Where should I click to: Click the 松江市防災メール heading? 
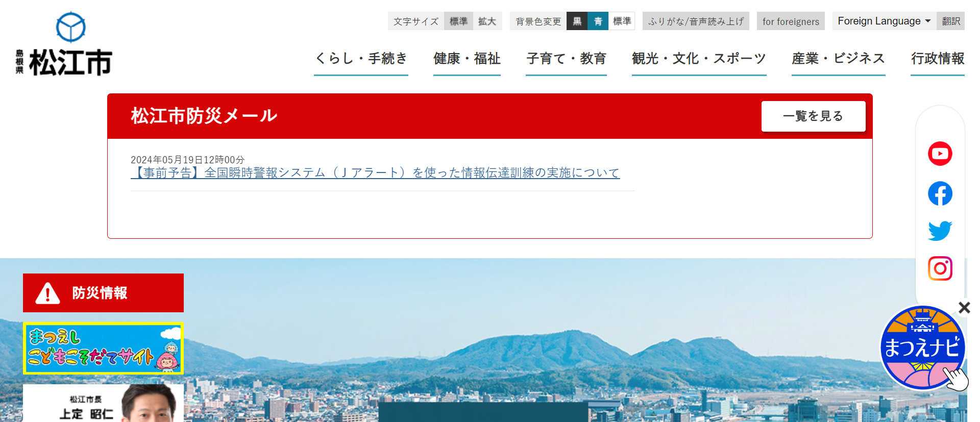pyautogui.click(x=204, y=116)
